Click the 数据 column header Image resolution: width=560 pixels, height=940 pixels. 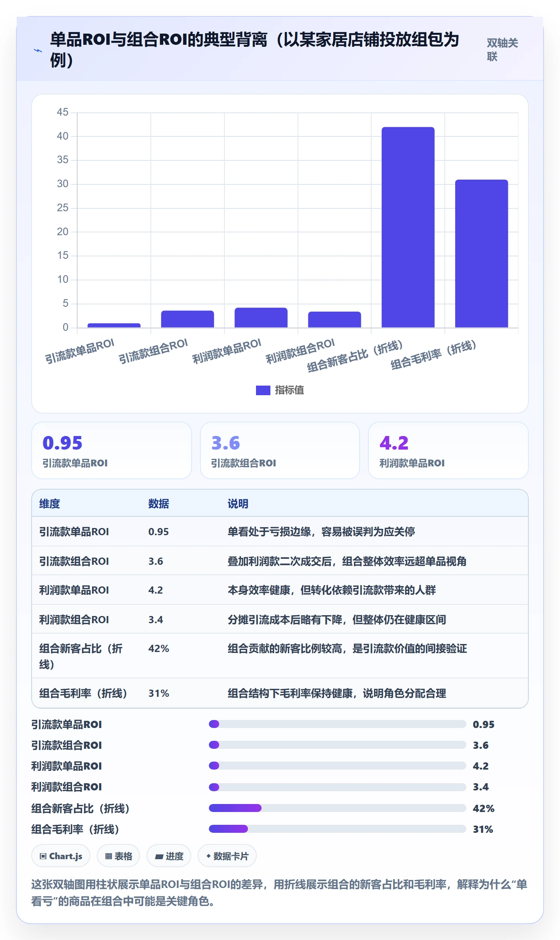[159, 504]
